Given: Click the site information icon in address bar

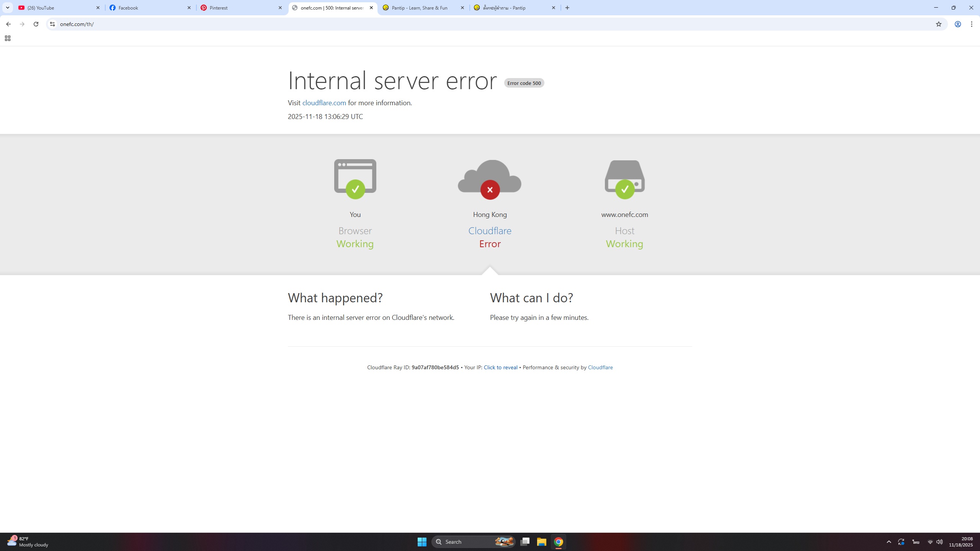Looking at the screenshot, I should click(x=52, y=24).
